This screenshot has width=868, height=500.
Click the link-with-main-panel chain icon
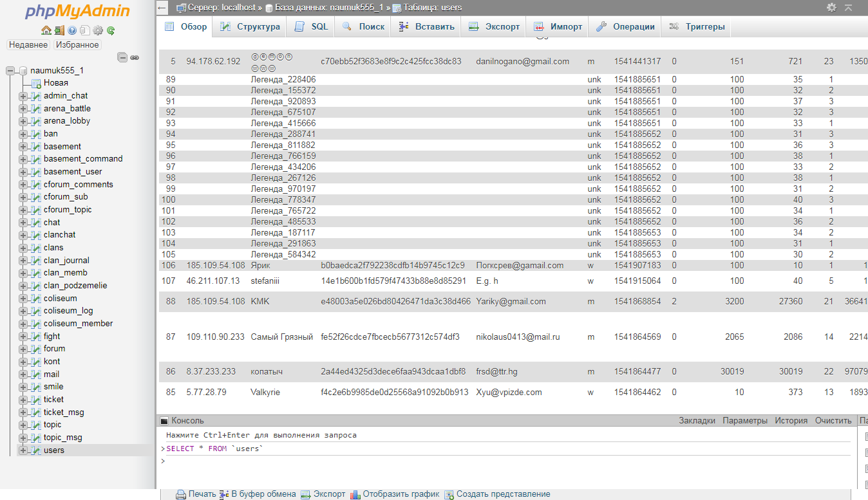point(135,57)
